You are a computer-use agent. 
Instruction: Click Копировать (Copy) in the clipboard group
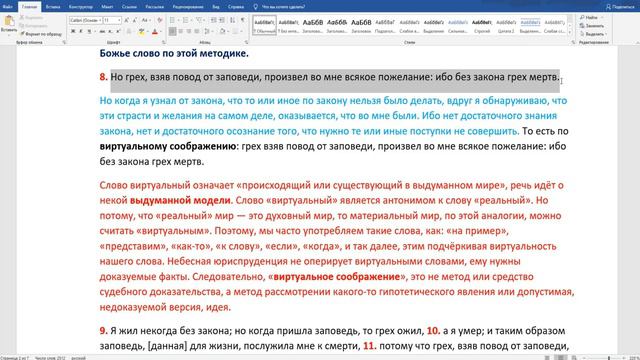tap(33, 26)
